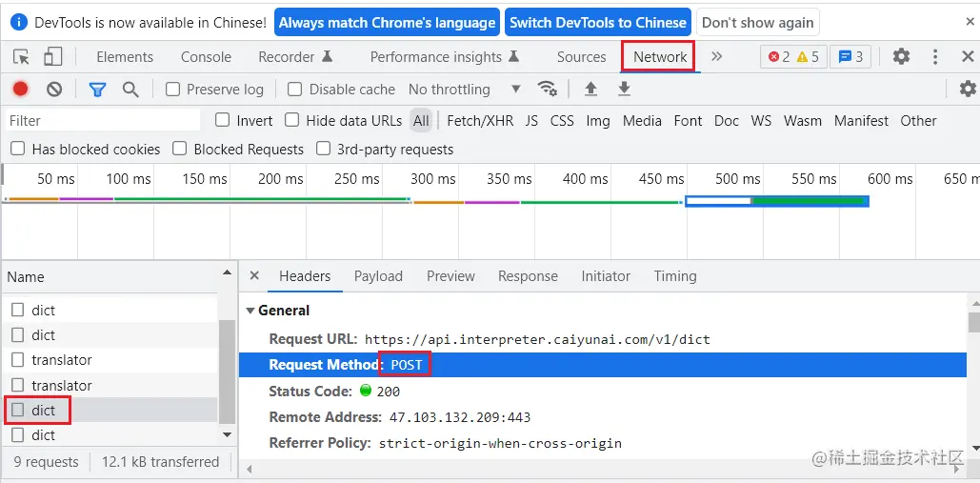Switch to the Payload tab
Viewport: 980px width, 483px height.
[x=378, y=276]
